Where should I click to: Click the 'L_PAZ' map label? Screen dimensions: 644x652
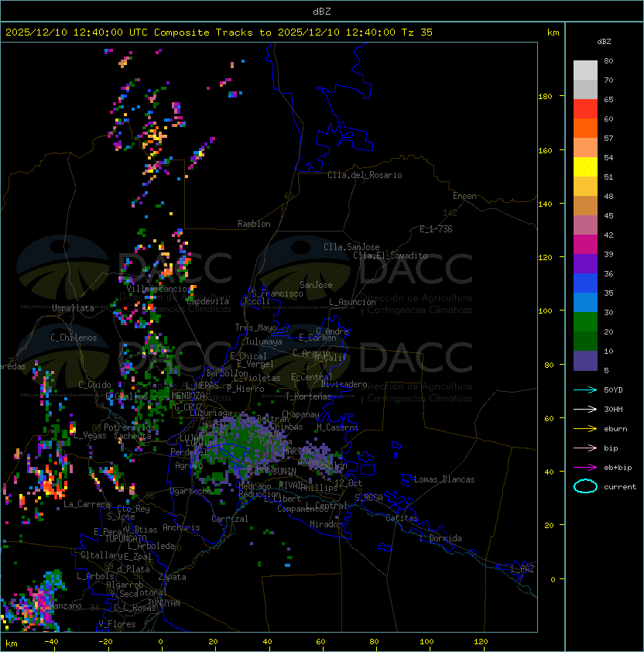(522, 569)
